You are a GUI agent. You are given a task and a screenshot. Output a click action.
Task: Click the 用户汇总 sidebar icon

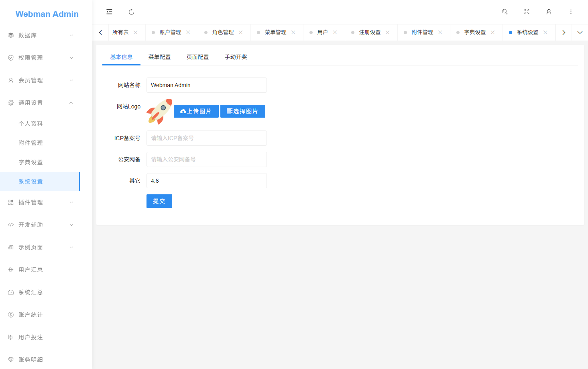pos(10,269)
